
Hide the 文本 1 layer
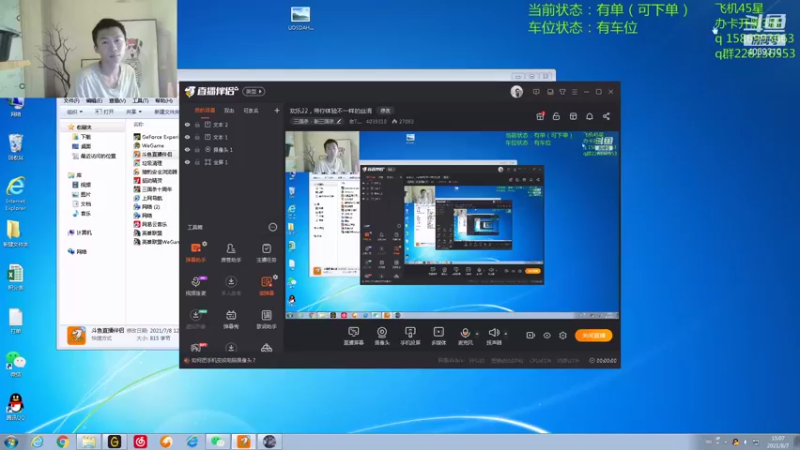(x=187, y=137)
